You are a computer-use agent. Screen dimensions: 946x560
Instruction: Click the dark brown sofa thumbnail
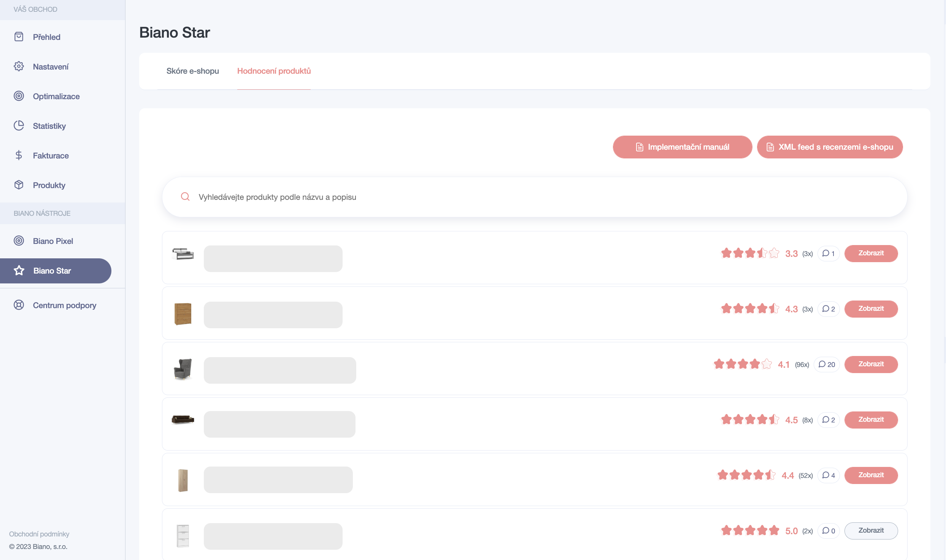point(183,419)
